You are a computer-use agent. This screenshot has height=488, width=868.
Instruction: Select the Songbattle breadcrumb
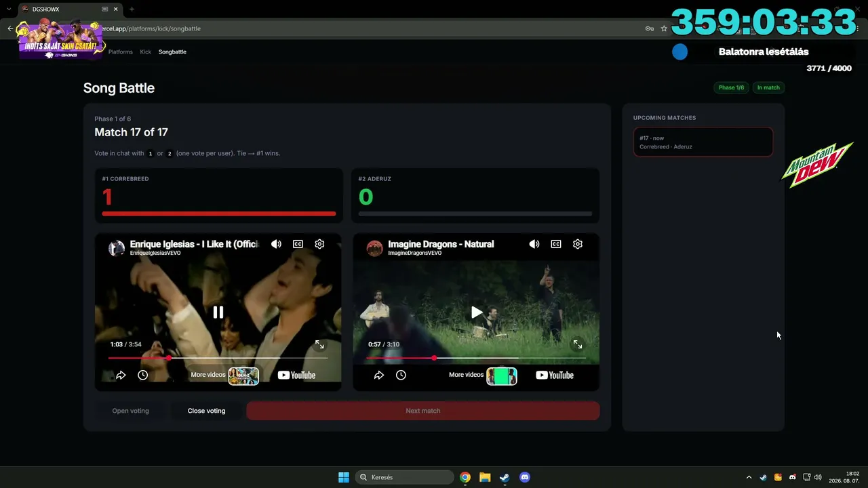[172, 52]
